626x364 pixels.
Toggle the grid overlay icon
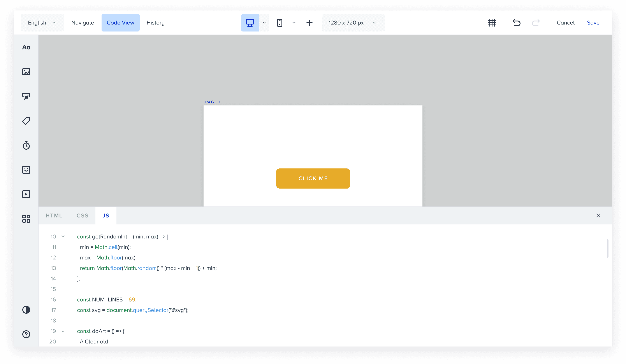[x=492, y=23]
